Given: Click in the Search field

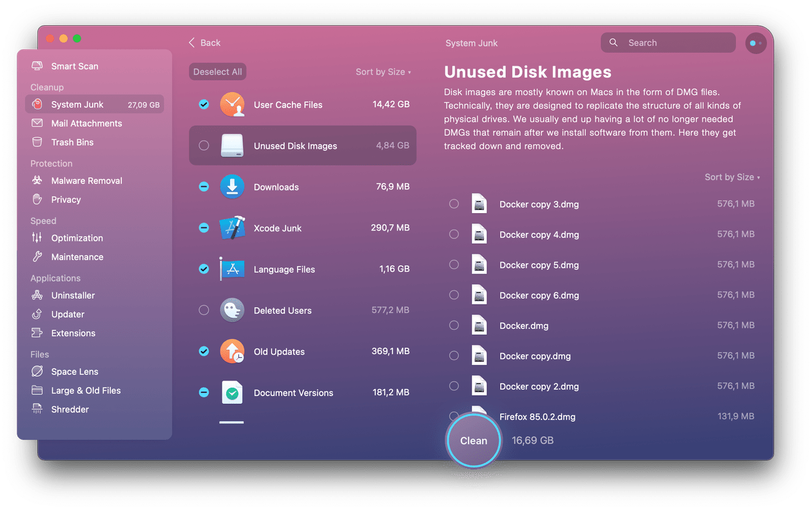Looking at the screenshot, I should (668, 43).
